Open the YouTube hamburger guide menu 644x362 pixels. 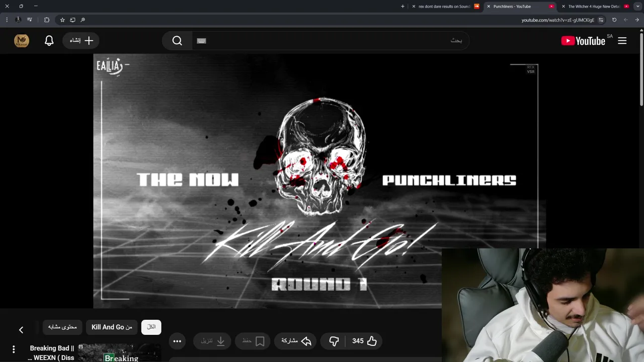click(x=622, y=41)
